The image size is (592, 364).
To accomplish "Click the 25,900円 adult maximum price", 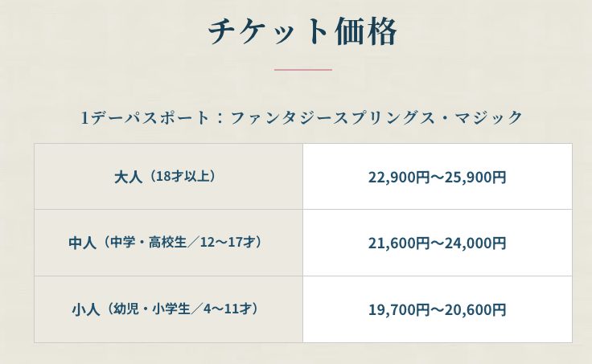I will pos(475,177).
